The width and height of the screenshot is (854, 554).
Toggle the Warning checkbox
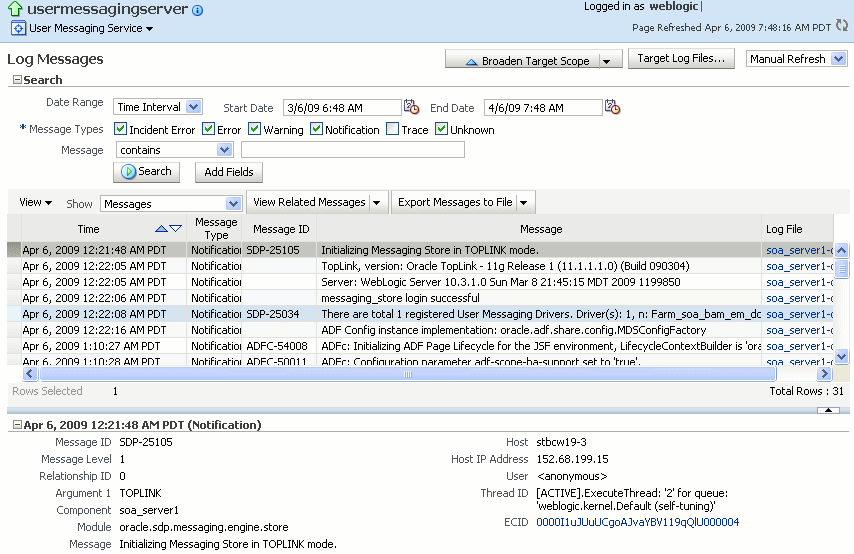point(254,129)
